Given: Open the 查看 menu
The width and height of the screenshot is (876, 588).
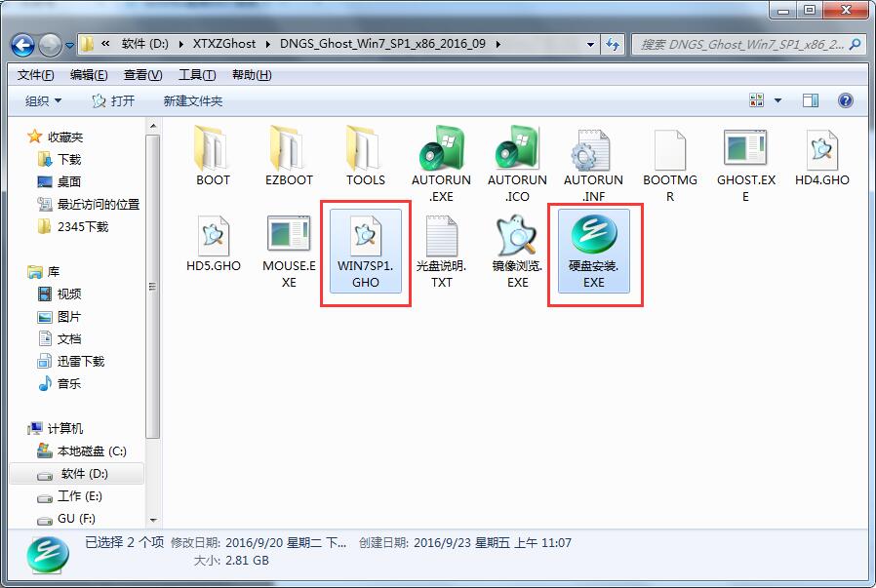Looking at the screenshot, I should (x=139, y=74).
